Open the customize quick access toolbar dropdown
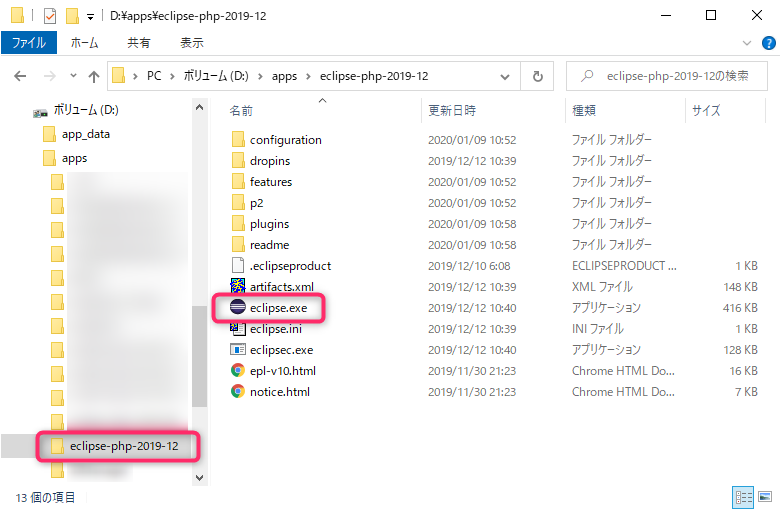This screenshot has width=781, height=510. pos(90,17)
